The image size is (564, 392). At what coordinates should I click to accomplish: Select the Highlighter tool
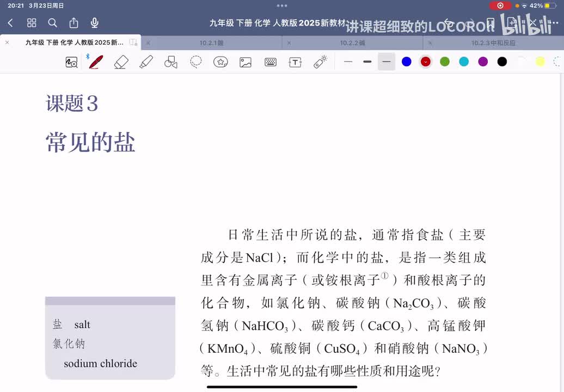146,62
